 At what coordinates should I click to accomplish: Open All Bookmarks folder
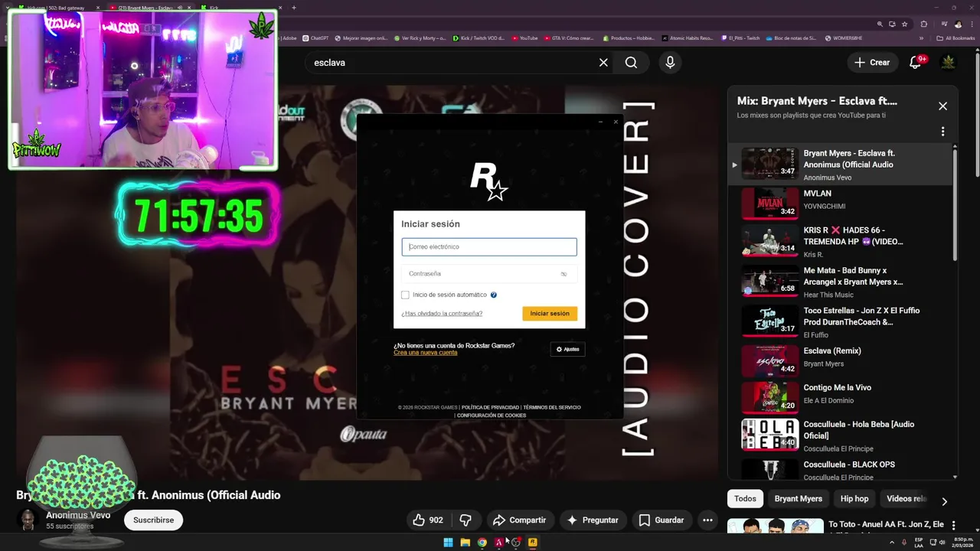point(955,37)
